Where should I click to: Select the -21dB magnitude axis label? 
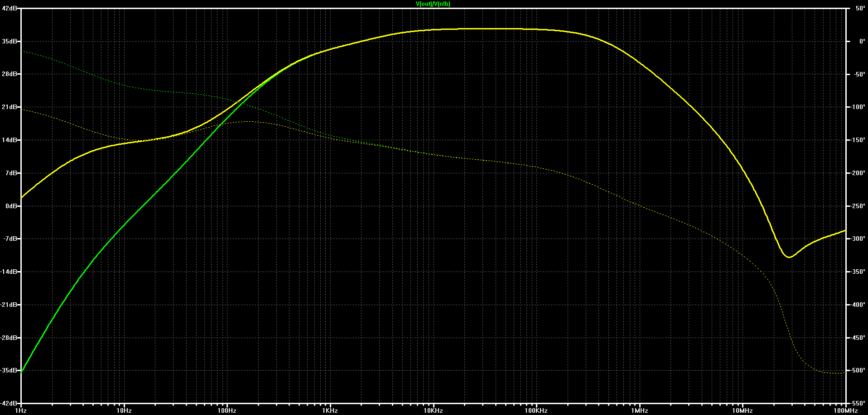point(9,305)
